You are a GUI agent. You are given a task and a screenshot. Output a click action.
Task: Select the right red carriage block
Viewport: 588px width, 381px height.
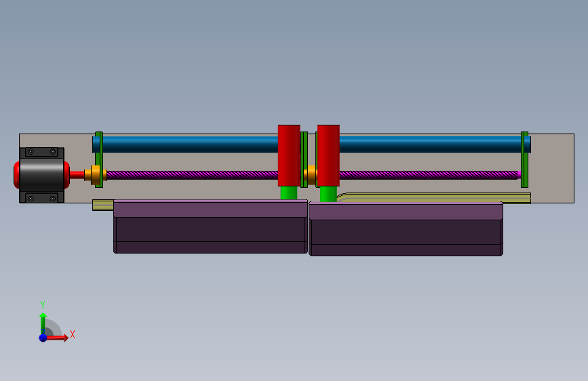(x=328, y=156)
